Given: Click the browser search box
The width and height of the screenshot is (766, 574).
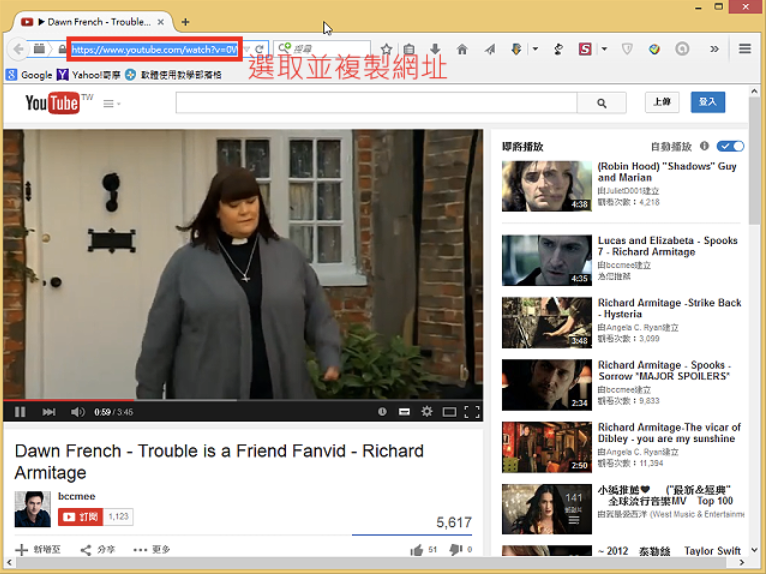Looking at the screenshot, I should (322, 49).
